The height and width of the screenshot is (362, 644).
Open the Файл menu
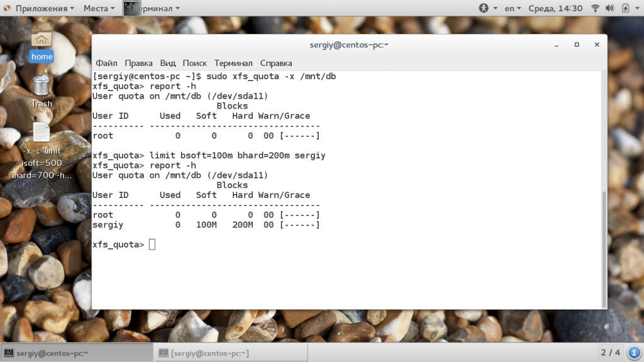[106, 63]
